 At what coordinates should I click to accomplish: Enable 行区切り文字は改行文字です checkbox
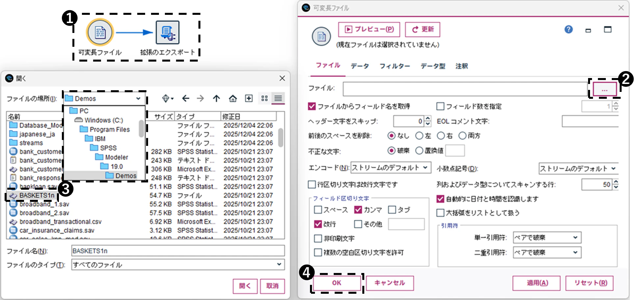(312, 184)
